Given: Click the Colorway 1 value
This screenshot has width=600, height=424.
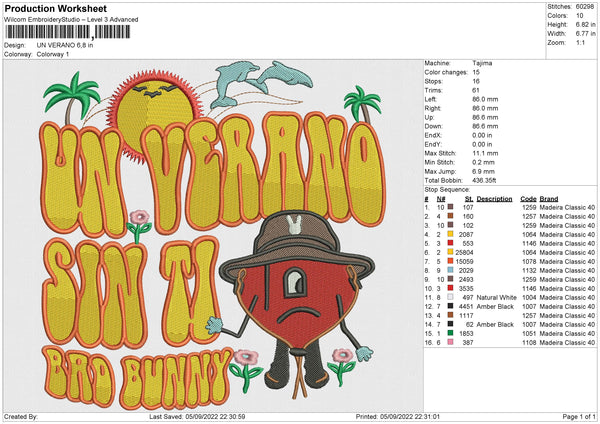Looking at the screenshot, I should (53, 54).
